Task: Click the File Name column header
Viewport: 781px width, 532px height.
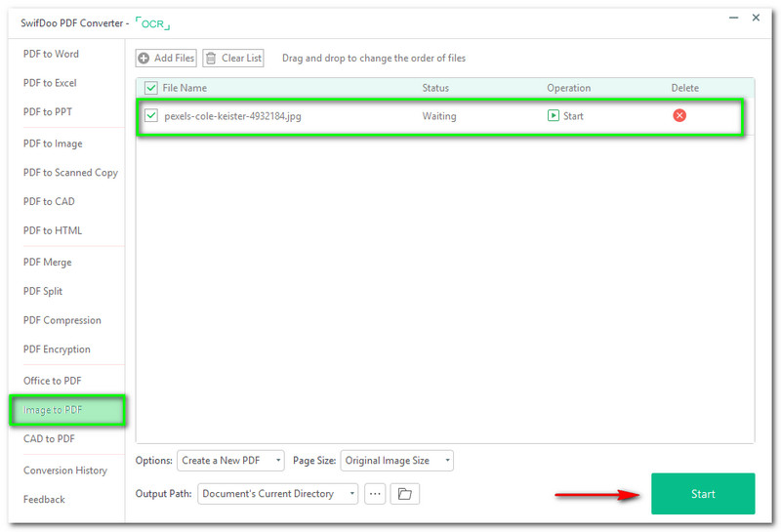Action: tap(185, 88)
